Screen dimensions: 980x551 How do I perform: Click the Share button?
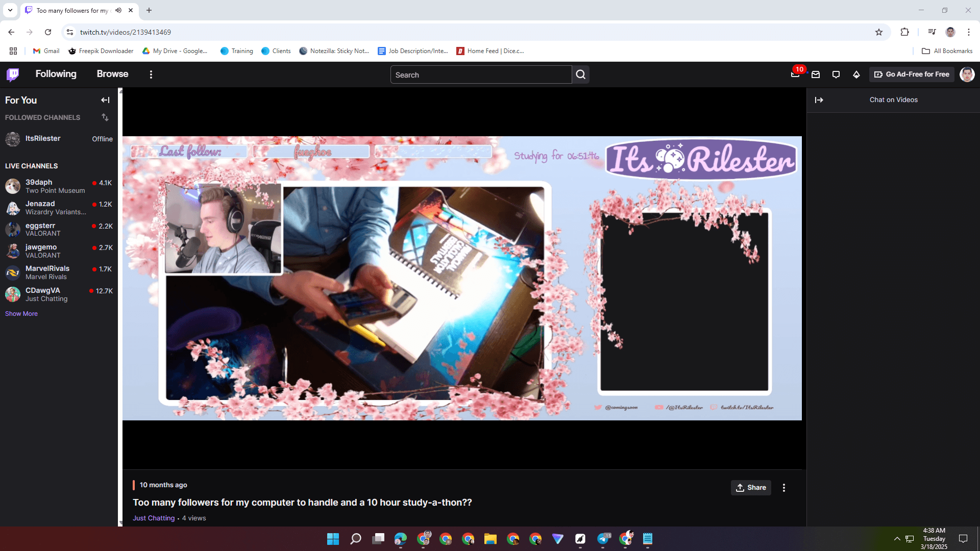[x=751, y=488]
